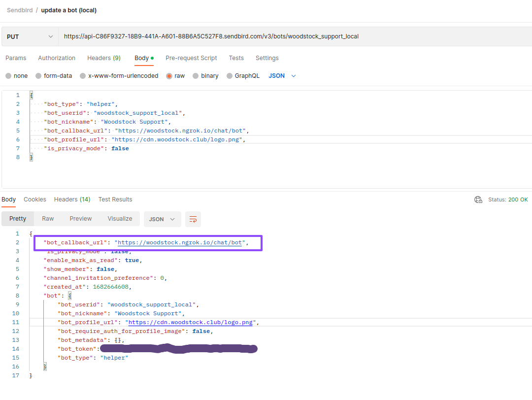Click the "bot_nickname" line in request body
The height and width of the screenshot is (400, 532).
coord(107,122)
